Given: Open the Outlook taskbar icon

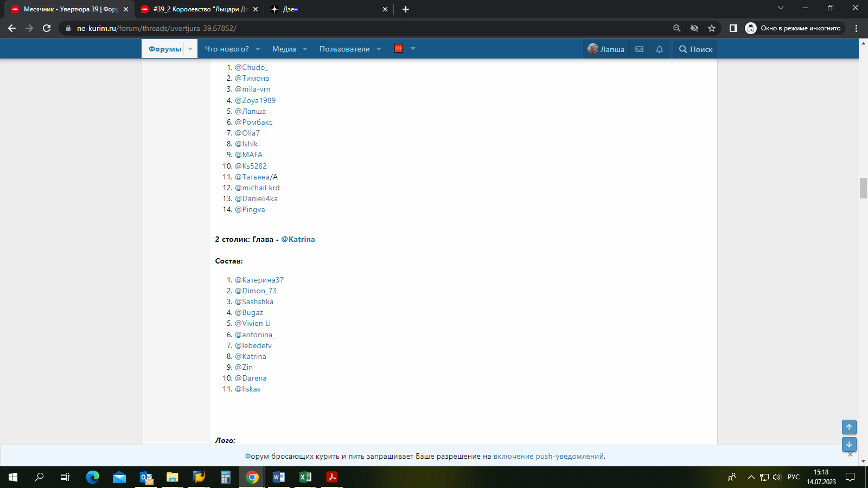Looking at the screenshot, I should coord(146,477).
